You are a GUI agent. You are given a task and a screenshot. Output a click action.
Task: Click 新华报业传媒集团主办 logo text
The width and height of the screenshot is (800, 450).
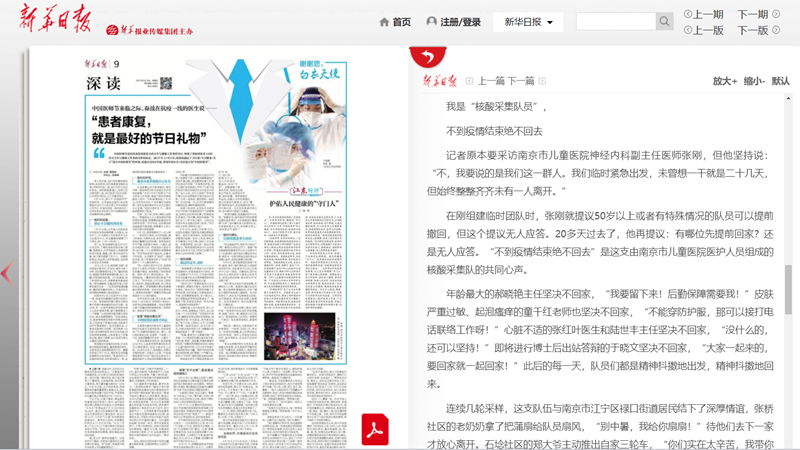pyautogui.click(x=150, y=31)
